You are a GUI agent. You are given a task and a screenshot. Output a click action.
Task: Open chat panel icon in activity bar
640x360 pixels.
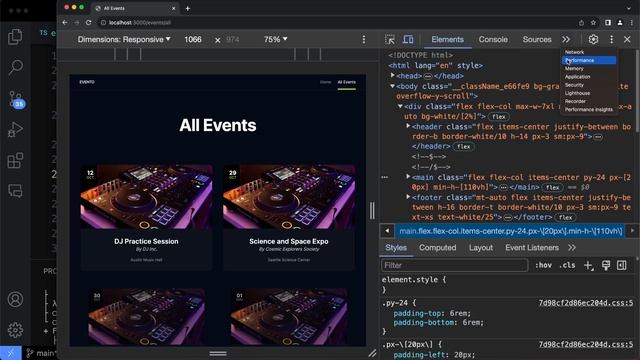[x=15, y=191]
